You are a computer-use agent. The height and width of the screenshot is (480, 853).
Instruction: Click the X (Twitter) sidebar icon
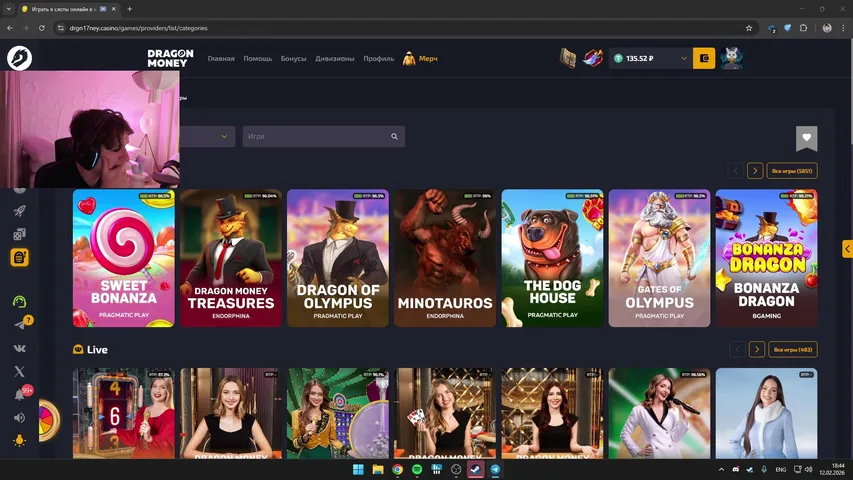pyautogui.click(x=19, y=371)
